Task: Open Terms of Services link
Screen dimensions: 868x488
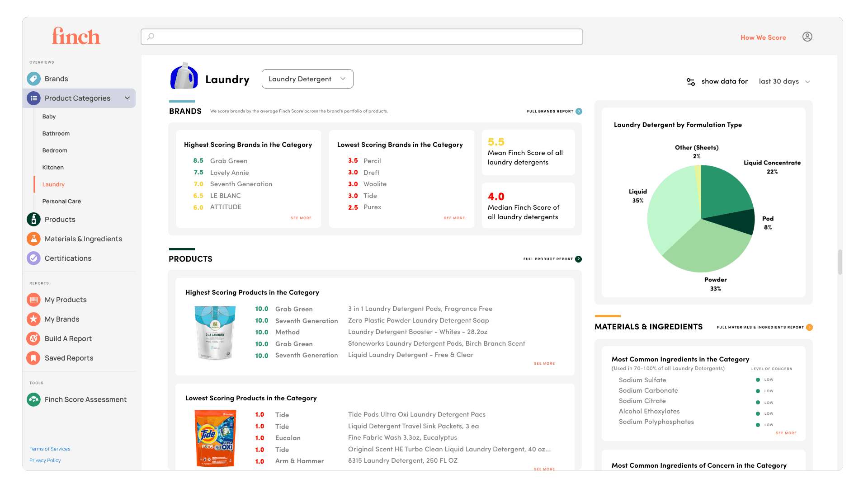Action: click(x=50, y=449)
